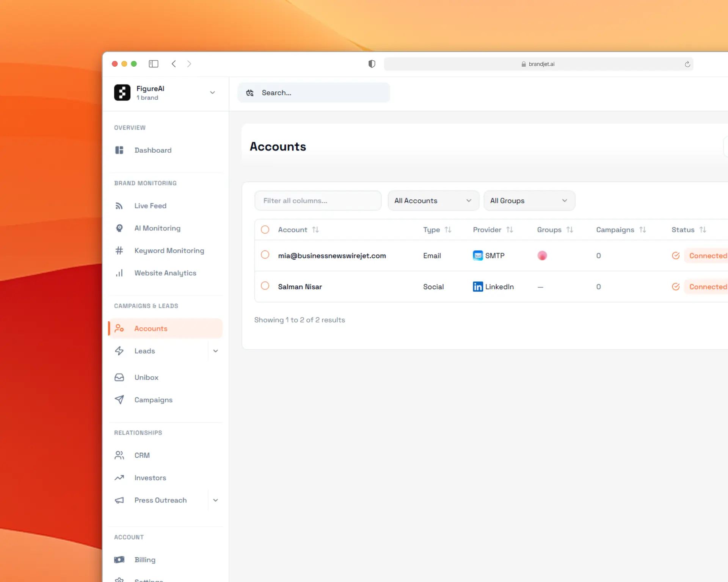Open the CRM page
728x582 pixels.
(142, 455)
